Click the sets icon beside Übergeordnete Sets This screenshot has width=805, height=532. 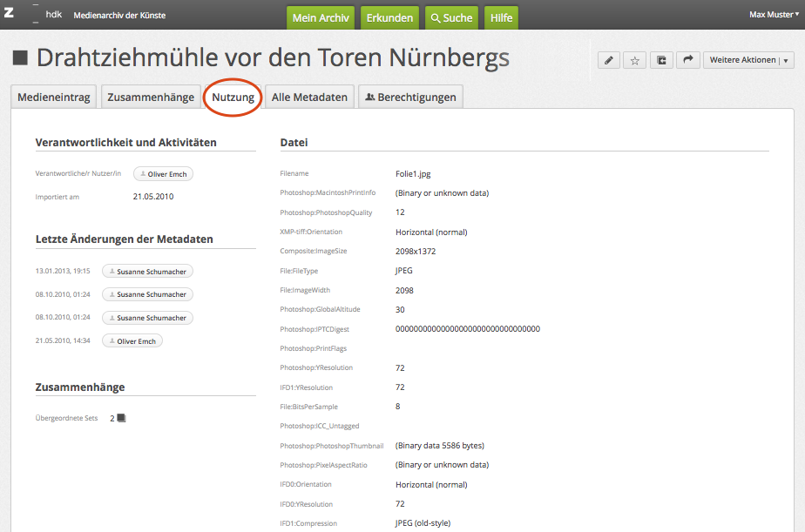121,418
